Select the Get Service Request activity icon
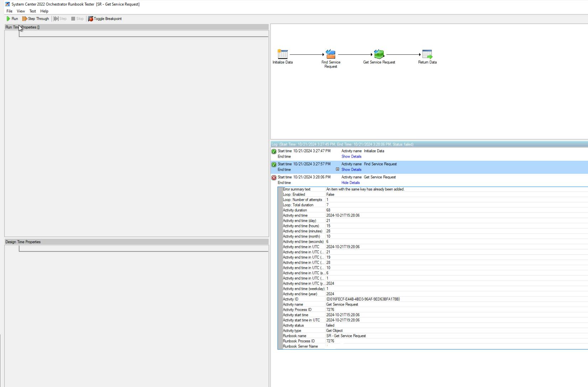The height and width of the screenshot is (387, 588). click(x=379, y=54)
